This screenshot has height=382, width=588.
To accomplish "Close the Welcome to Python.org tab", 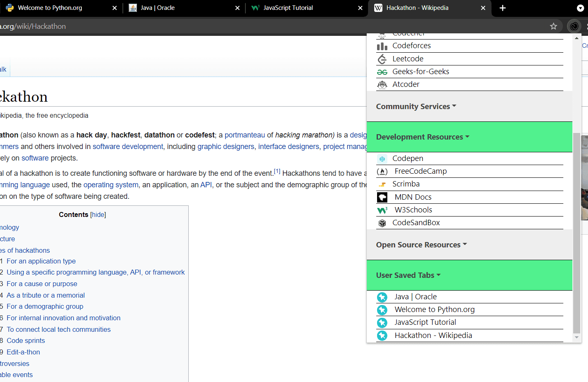I will coord(115,8).
